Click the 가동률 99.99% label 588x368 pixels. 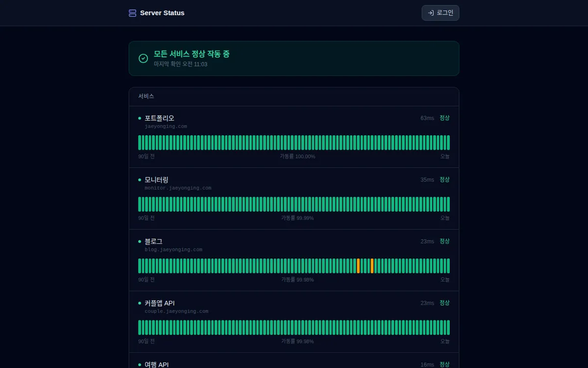[297, 218]
